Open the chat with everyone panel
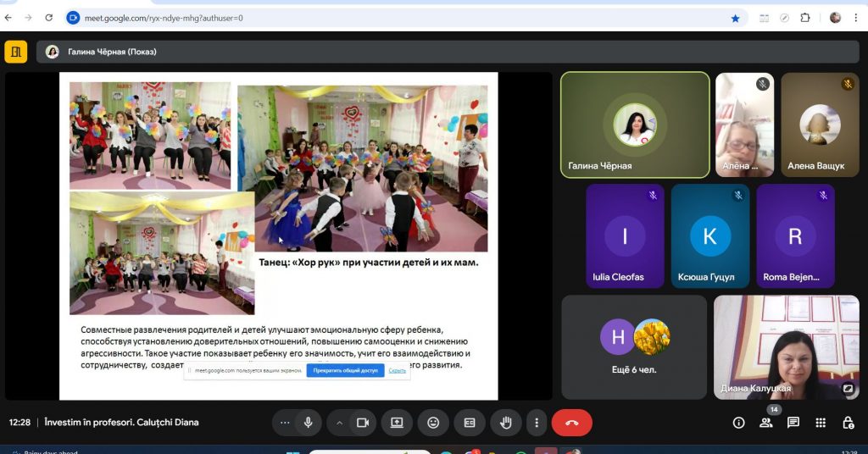868x454 pixels. point(793,423)
